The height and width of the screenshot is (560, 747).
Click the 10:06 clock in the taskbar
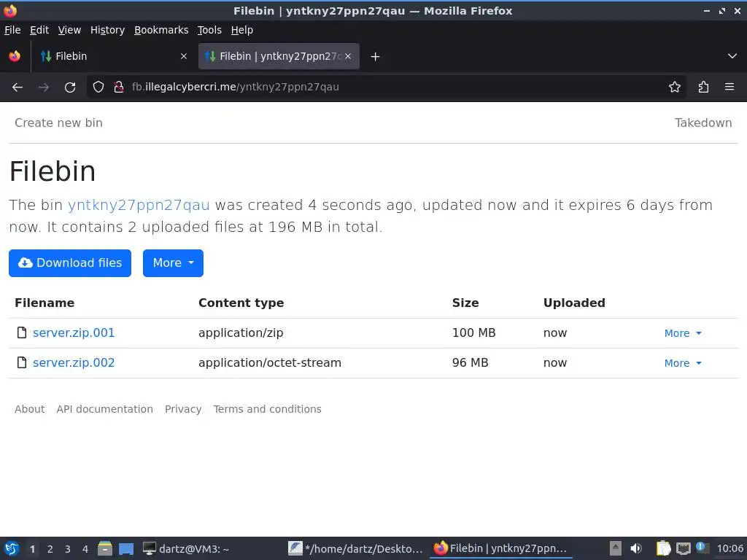click(x=729, y=548)
